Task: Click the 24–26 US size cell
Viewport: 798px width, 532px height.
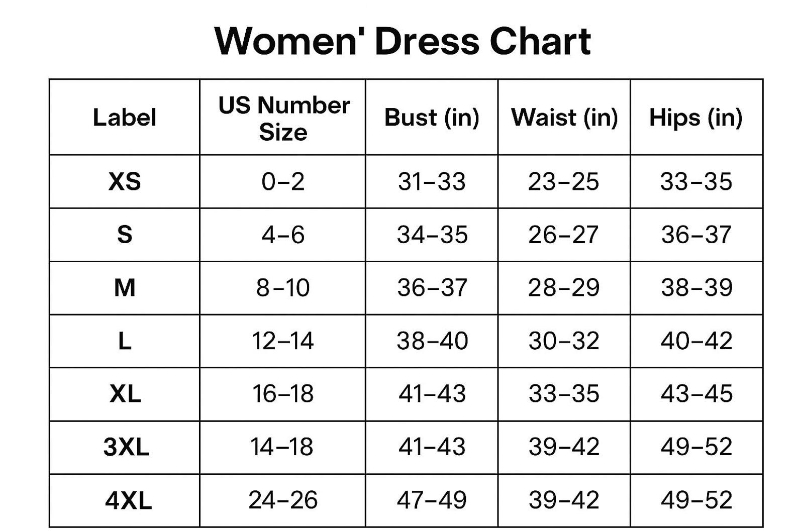Action: [283, 500]
